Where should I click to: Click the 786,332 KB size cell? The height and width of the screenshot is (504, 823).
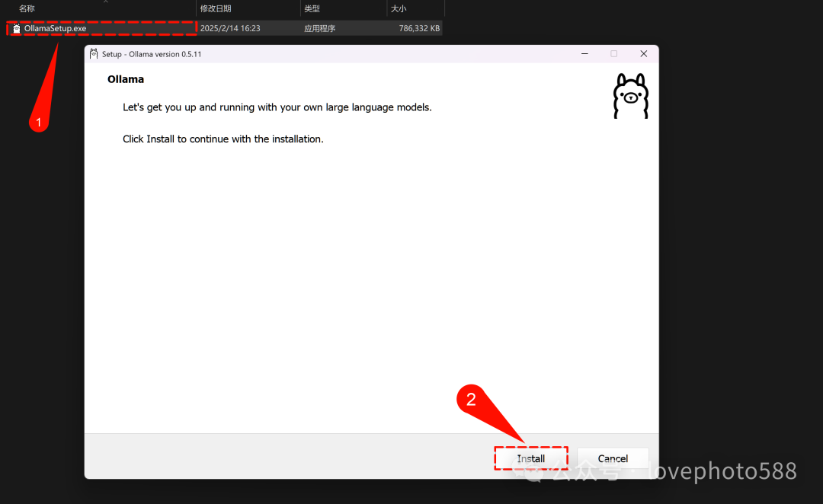(x=419, y=28)
